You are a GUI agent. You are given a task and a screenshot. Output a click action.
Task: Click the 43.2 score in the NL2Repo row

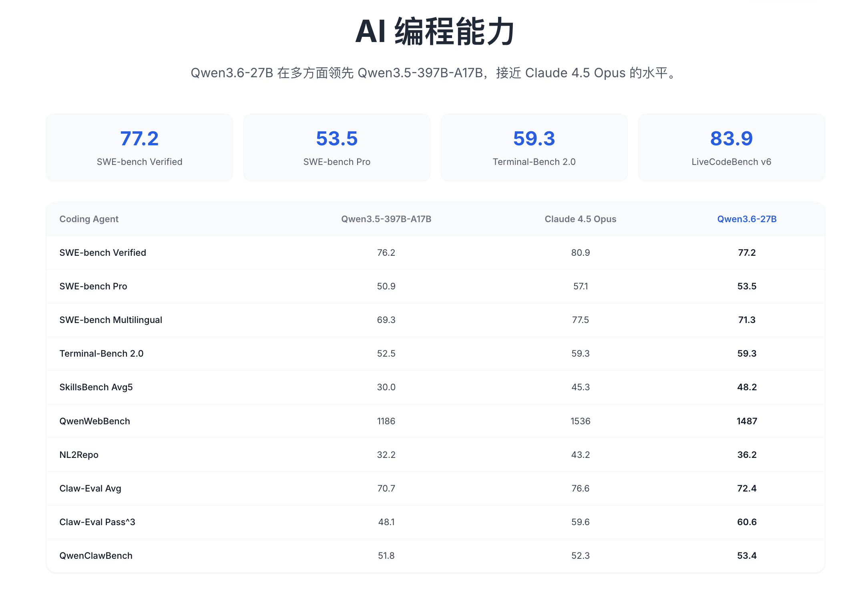pyautogui.click(x=581, y=455)
